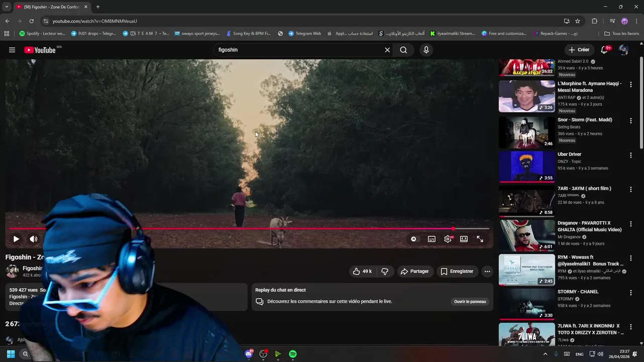Click the search magnifier button
This screenshot has height=362, width=644.
(x=404, y=50)
